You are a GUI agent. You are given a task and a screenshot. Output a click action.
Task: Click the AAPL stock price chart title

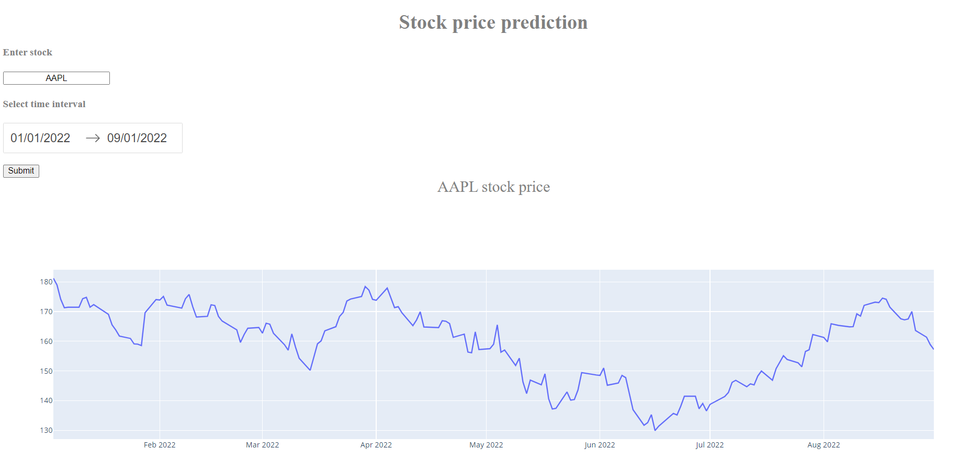pos(493,187)
